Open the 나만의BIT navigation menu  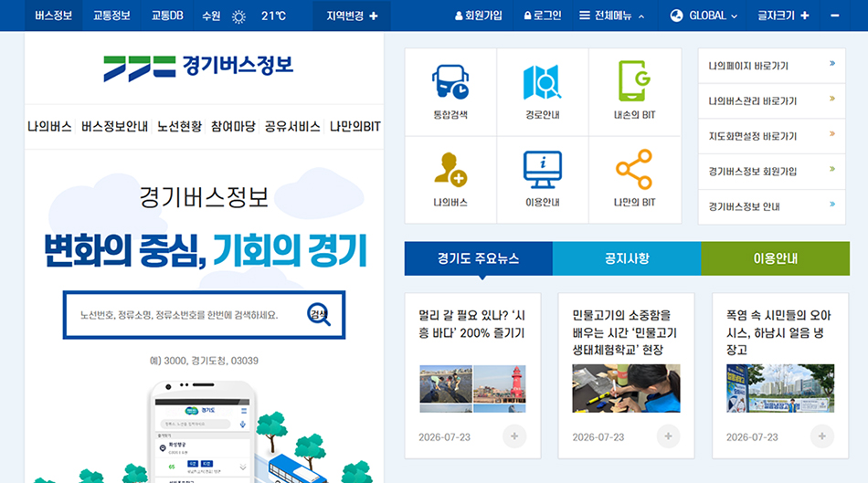pyautogui.click(x=355, y=127)
